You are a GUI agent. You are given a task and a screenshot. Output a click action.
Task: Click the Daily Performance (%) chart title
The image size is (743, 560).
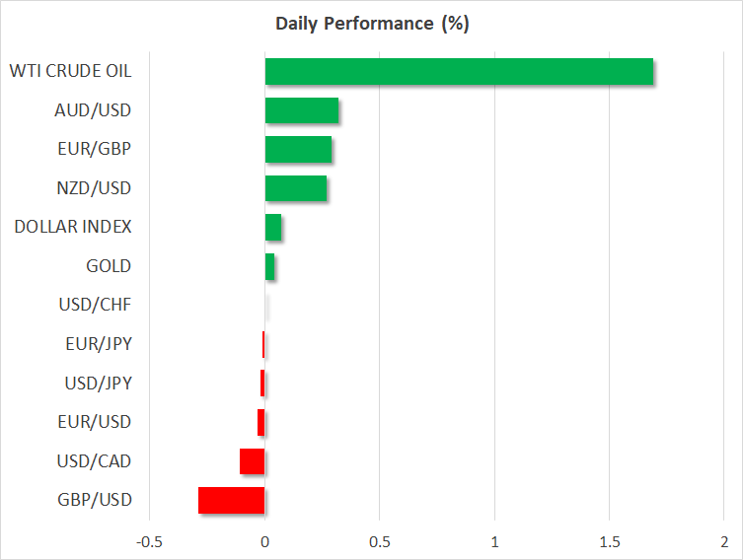point(371,24)
